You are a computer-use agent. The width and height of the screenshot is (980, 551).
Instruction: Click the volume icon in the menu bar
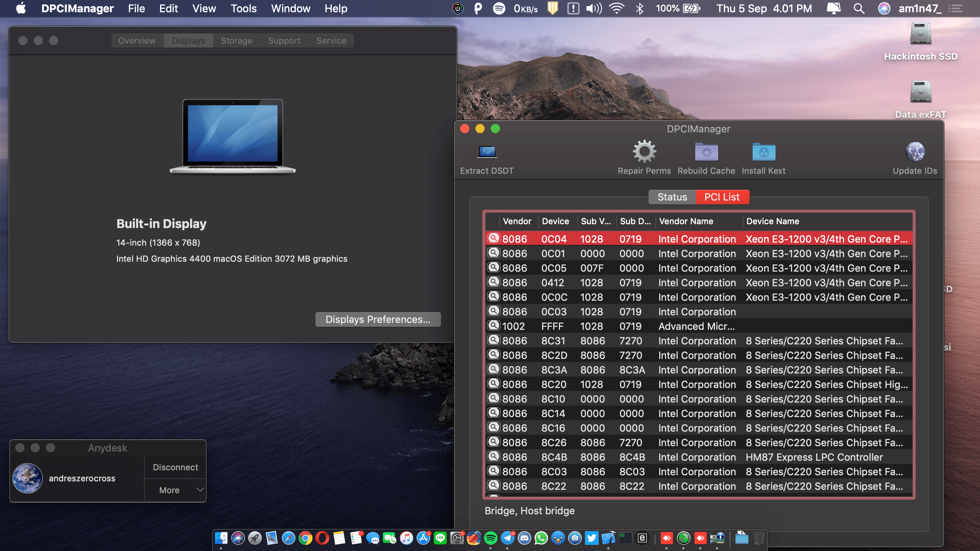(594, 8)
